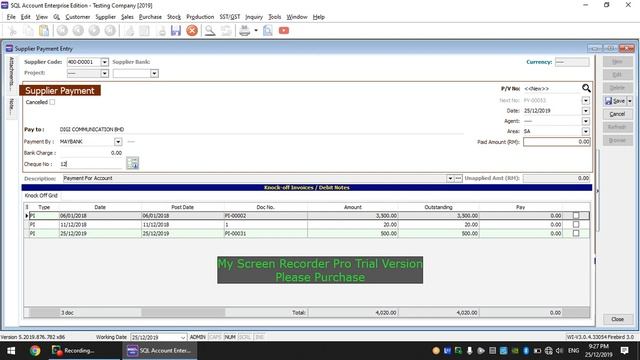This screenshot has width=640, height=360.
Task: Click the First record navigation icon
Action: pos(62,31)
